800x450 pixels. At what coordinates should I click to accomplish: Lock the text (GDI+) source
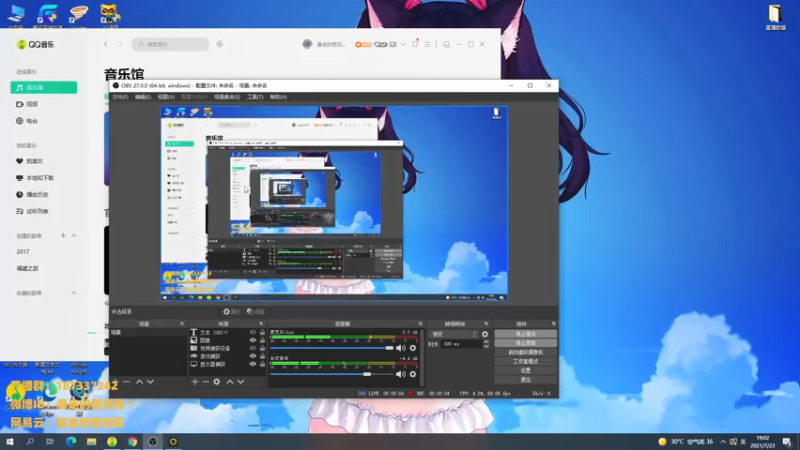pos(262,332)
